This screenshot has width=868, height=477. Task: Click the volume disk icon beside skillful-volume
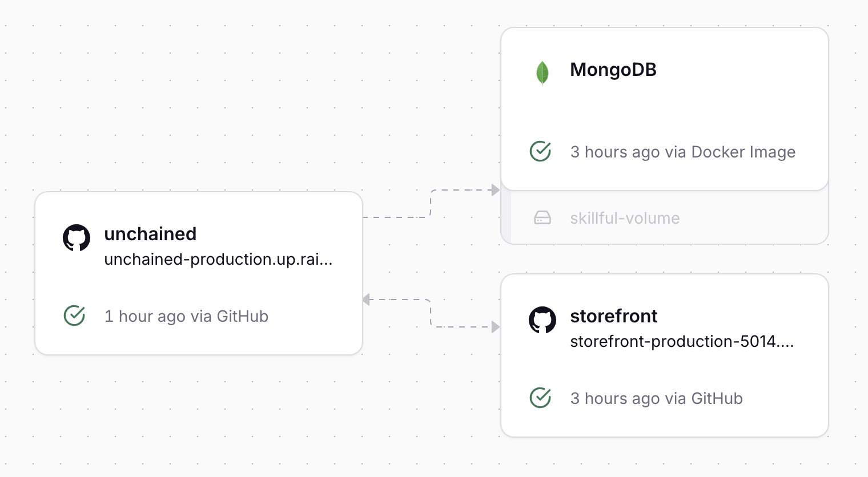(542, 218)
